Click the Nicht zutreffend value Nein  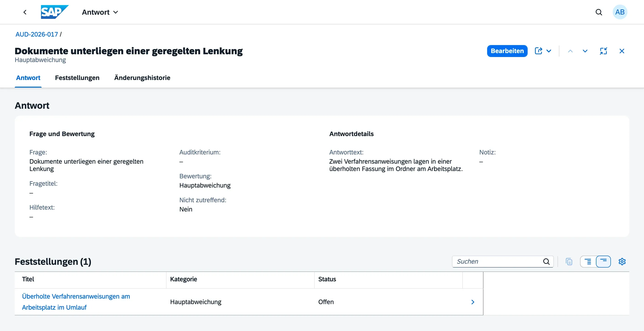[x=186, y=209]
